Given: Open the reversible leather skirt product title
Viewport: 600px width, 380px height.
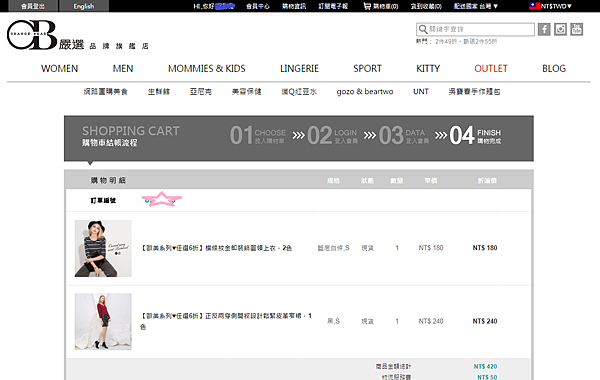Looking at the screenshot, I should [x=226, y=321].
